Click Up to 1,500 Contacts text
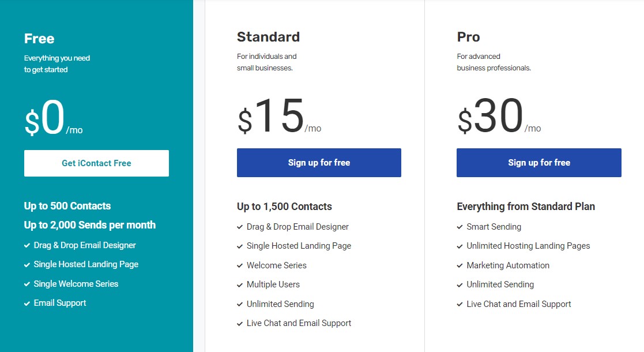 click(x=284, y=207)
